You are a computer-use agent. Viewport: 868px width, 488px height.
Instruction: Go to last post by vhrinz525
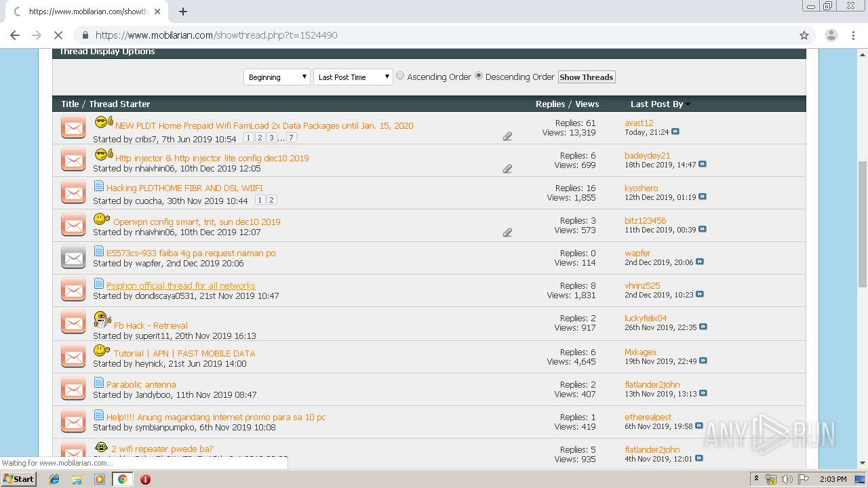[700, 295]
